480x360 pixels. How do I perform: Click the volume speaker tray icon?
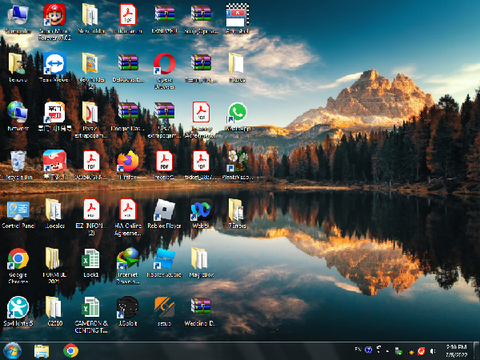(x=433, y=351)
